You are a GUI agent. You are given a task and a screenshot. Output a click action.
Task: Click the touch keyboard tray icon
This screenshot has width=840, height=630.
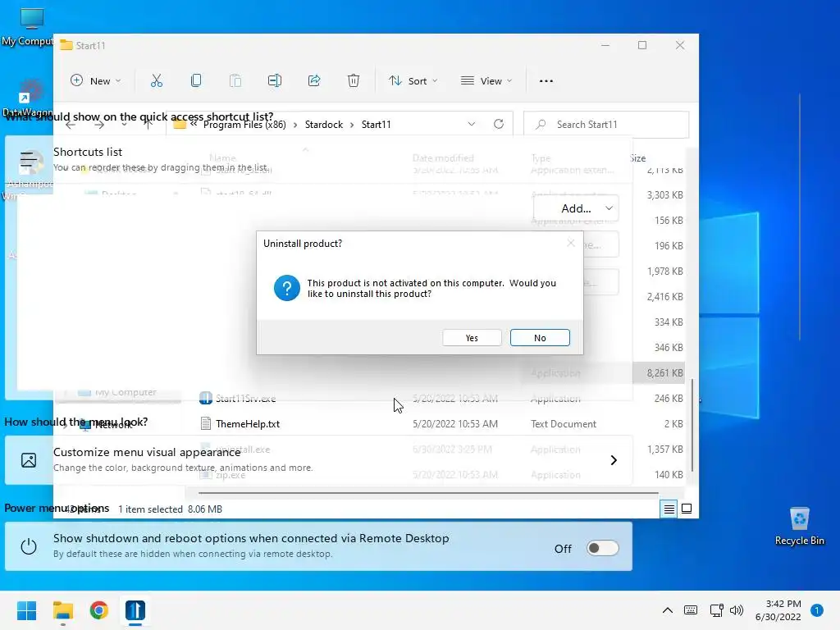click(691, 610)
